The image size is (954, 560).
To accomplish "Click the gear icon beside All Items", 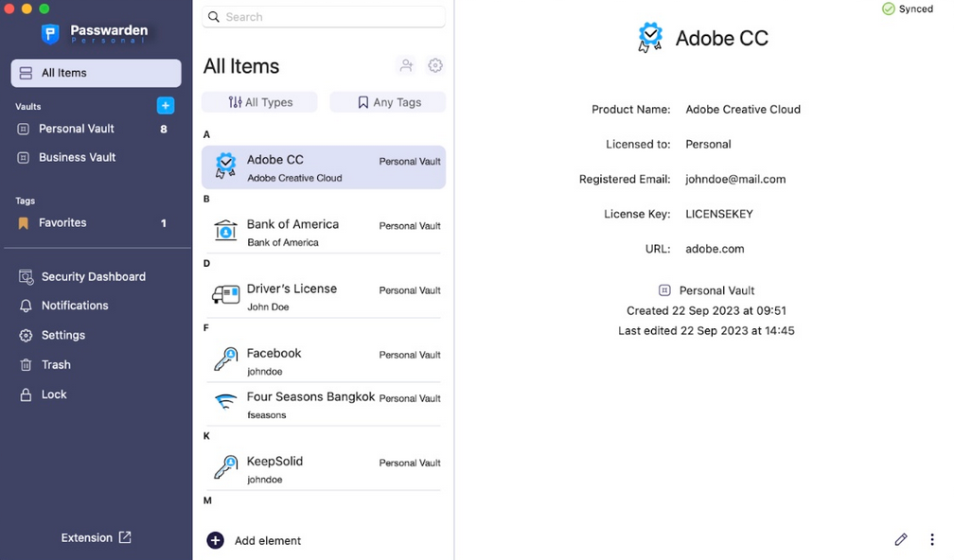I will pos(435,65).
